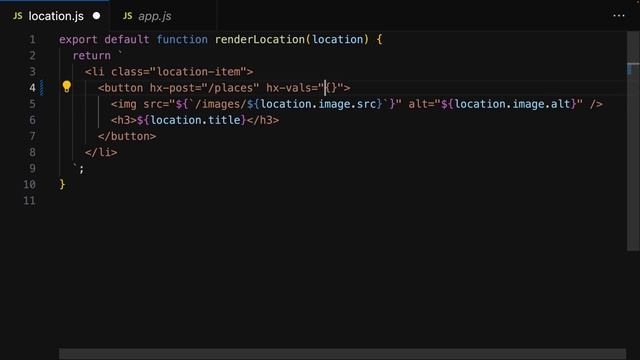Click the renderLocation function name

tap(260, 40)
